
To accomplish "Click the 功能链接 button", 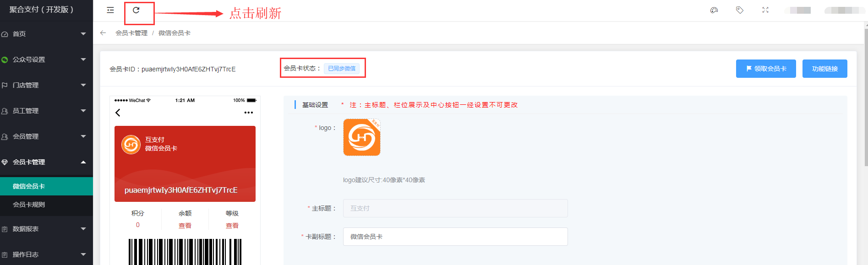I will point(825,69).
